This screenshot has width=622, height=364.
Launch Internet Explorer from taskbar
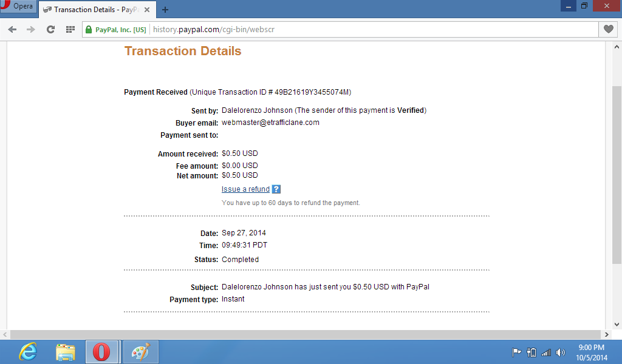click(x=28, y=352)
